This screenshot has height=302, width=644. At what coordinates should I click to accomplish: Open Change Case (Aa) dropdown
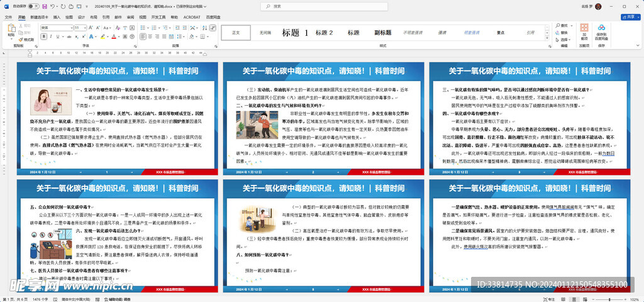pyautogui.click(x=107, y=28)
